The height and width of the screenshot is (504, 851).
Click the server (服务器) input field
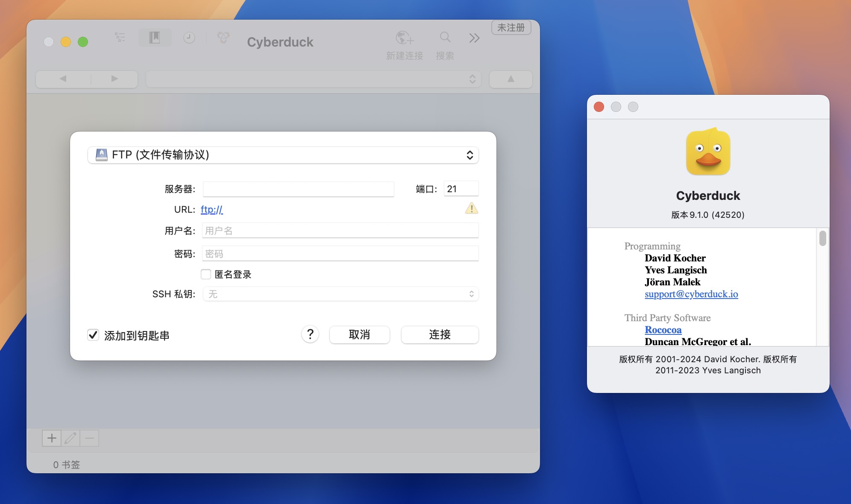pos(298,189)
